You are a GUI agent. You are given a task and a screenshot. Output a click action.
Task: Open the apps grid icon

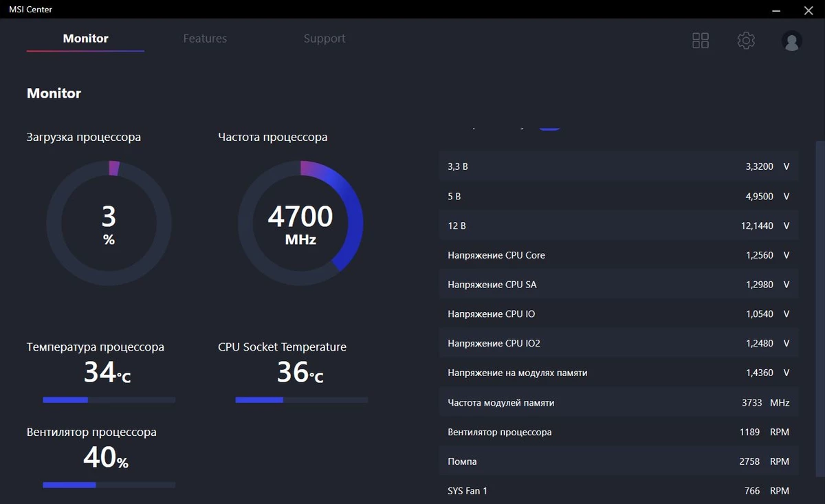(700, 41)
